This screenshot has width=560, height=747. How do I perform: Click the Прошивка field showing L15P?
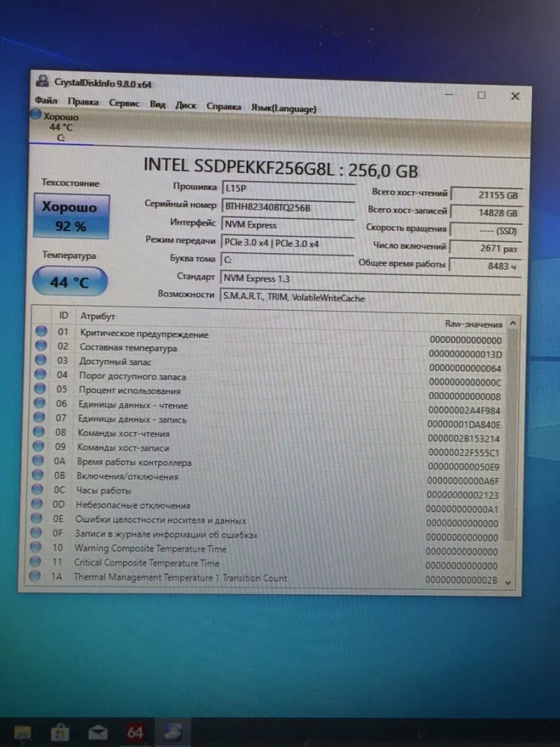tap(288, 188)
